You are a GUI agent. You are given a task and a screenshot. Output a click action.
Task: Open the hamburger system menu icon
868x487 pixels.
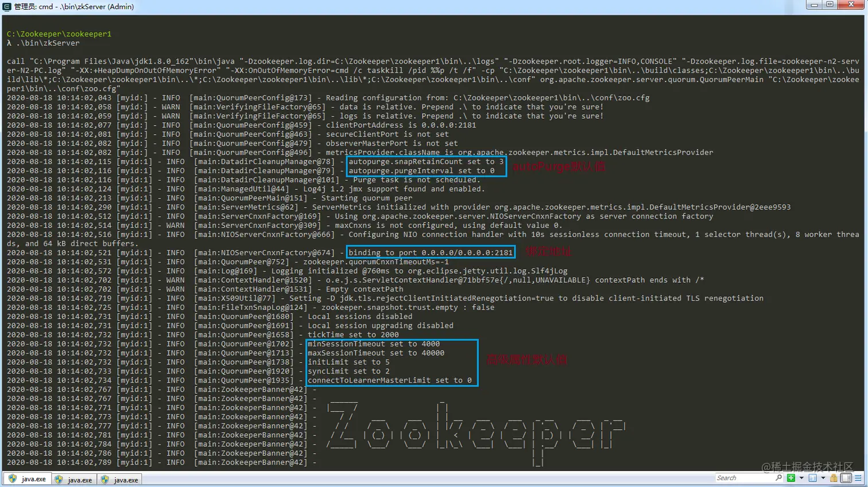coord(858,478)
